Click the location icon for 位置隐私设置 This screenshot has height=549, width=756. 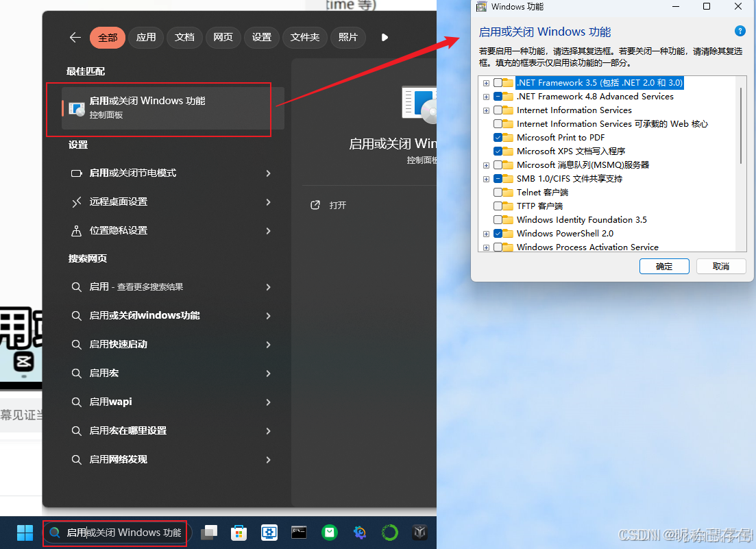[76, 231]
